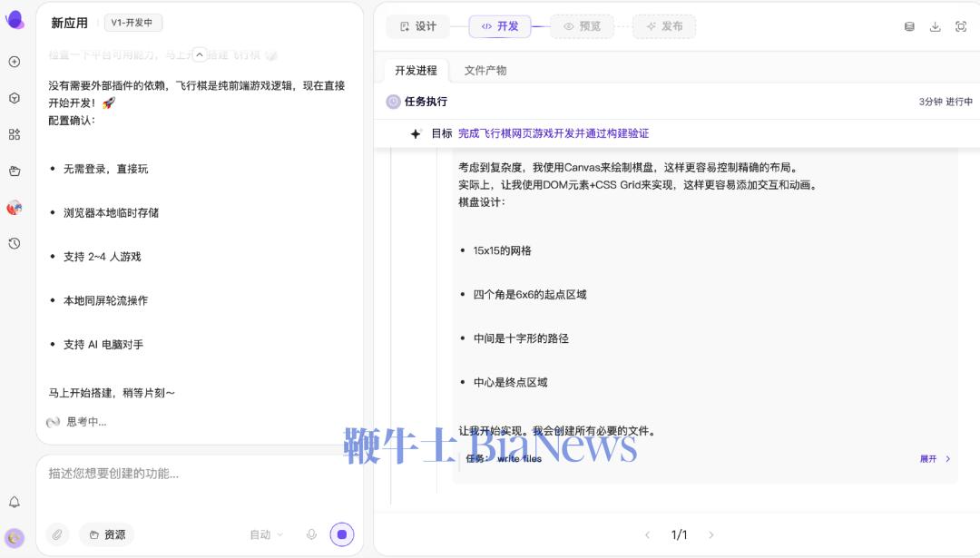980x558 pixels.
Task: Click the paperclip attachment icon
Action: [57, 535]
